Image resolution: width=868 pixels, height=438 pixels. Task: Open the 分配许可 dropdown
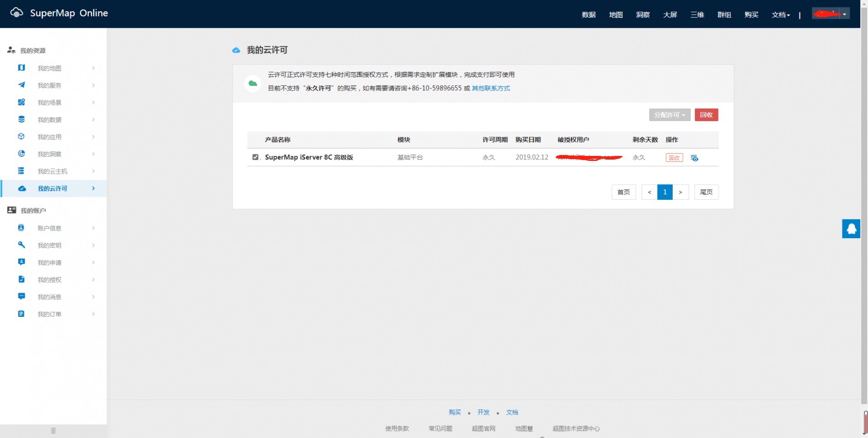670,115
